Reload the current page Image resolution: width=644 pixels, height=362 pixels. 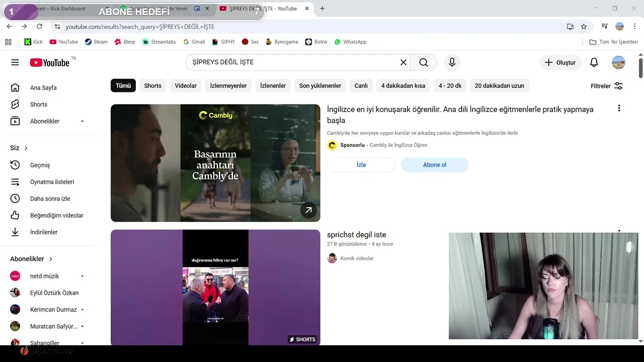point(39,27)
